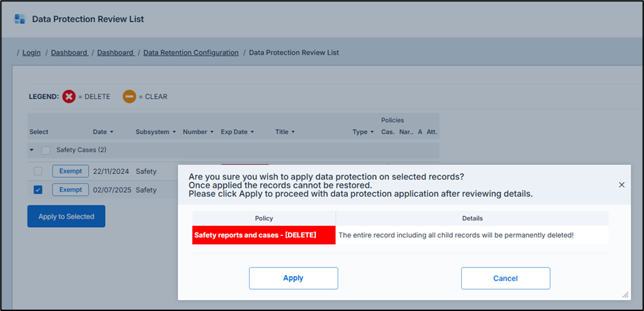Tick the checkbox for the 22/11/2024 record
644x311 pixels.
click(x=38, y=171)
